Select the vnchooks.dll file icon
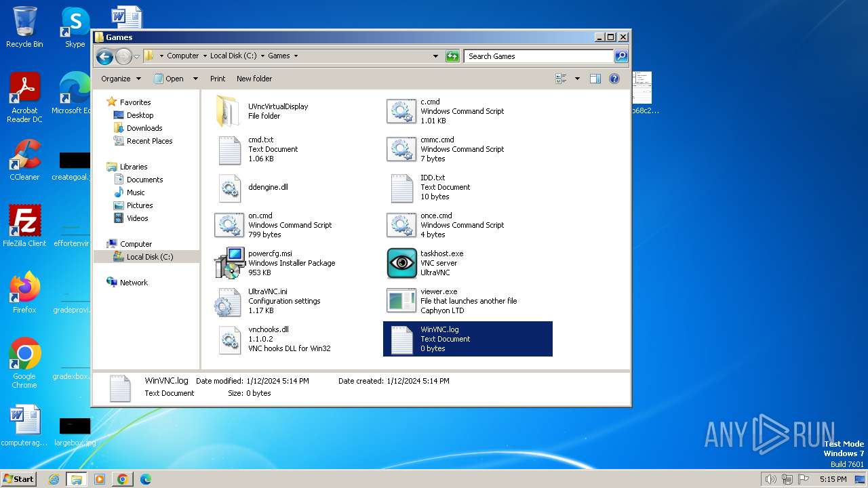The image size is (868, 488). coord(230,340)
